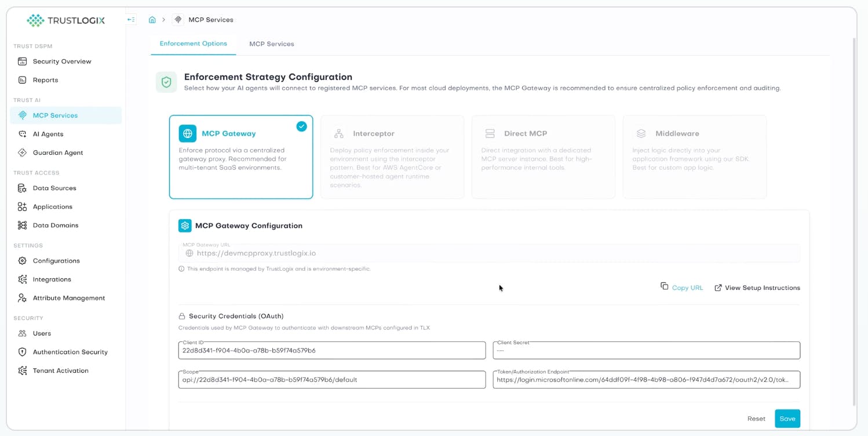Viewport: 868px width, 436px height.
Task: Switch to the Enforcement Options tab
Action: point(194,43)
